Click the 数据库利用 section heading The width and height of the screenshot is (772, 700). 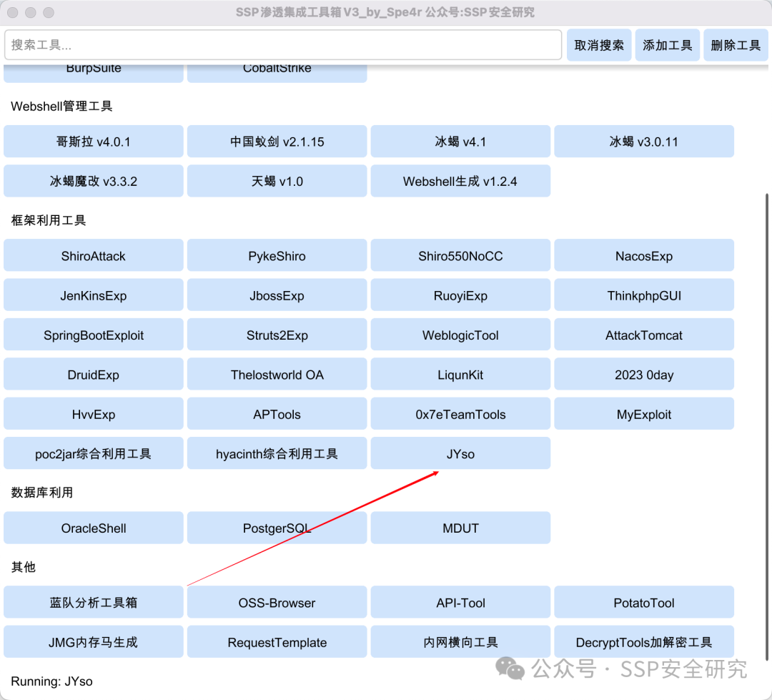(x=42, y=492)
